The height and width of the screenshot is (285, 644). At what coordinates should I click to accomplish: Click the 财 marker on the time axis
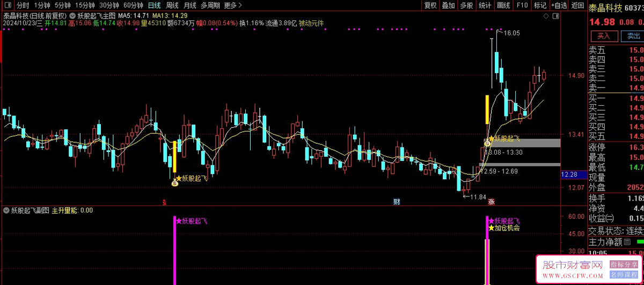click(397, 202)
